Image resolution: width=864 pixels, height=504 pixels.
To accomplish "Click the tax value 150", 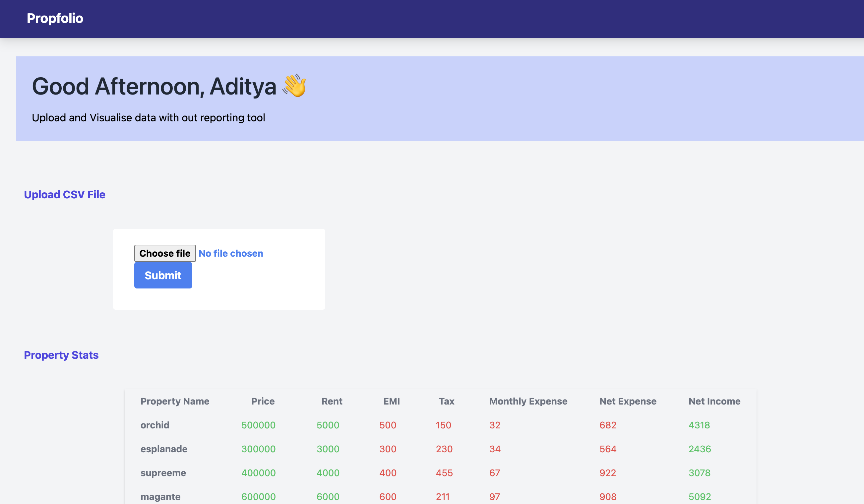I will tap(443, 425).
